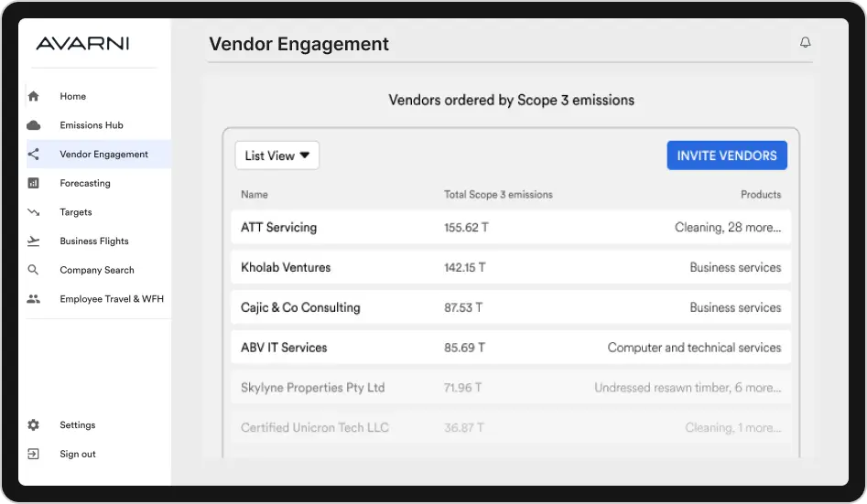Click the Company Search magnifier icon
Viewport: 867px width, 504px height.
tap(34, 270)
